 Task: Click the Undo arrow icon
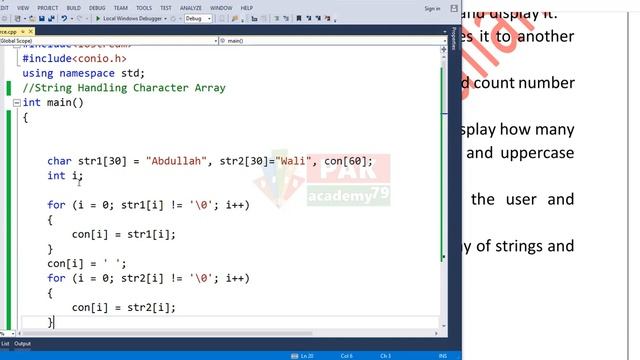(x=64, y=18)
